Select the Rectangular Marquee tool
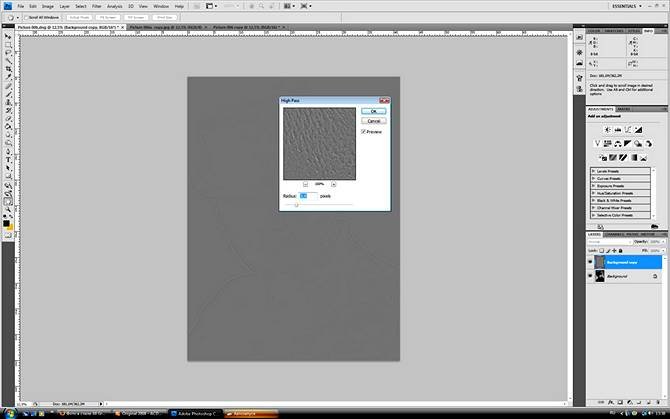Image resolution: width=670 pixels, height=419 pixels. 8,46
